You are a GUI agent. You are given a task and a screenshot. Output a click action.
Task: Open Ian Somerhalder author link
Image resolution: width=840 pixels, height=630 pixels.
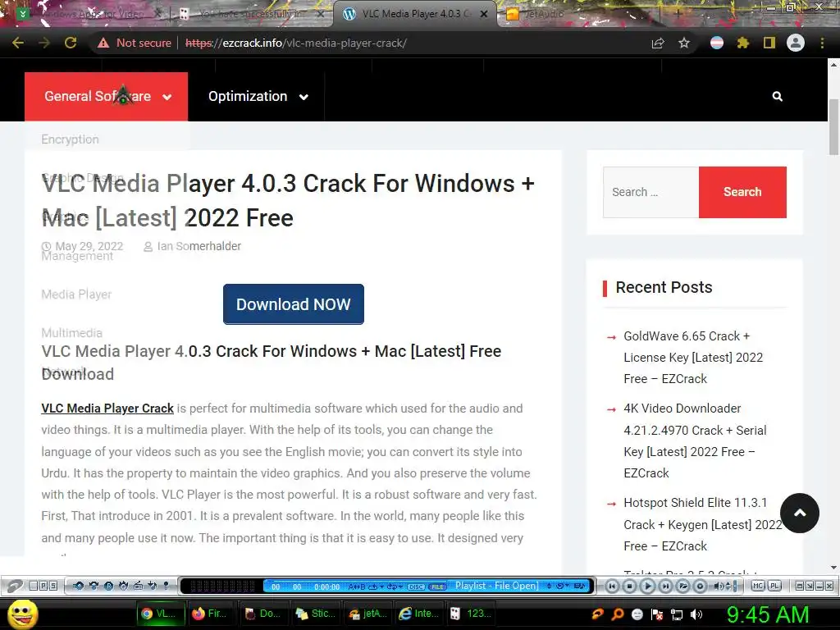tap(199, 246)
